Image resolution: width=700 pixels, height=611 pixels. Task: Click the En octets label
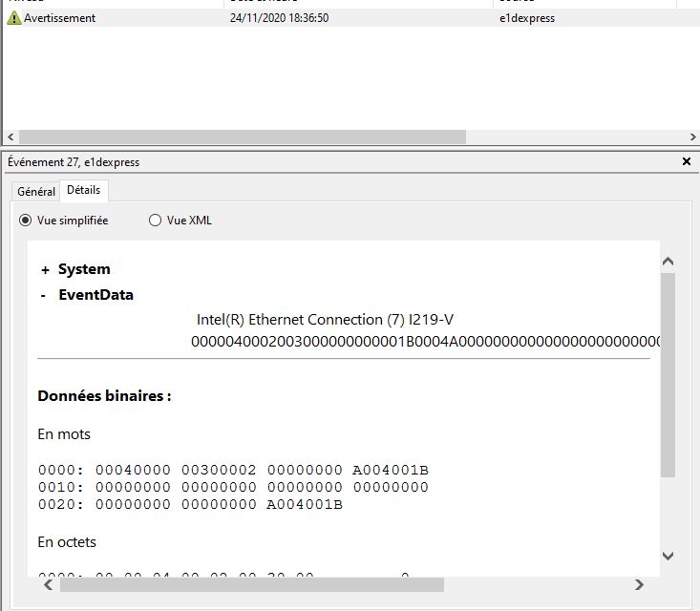point(67,542)
